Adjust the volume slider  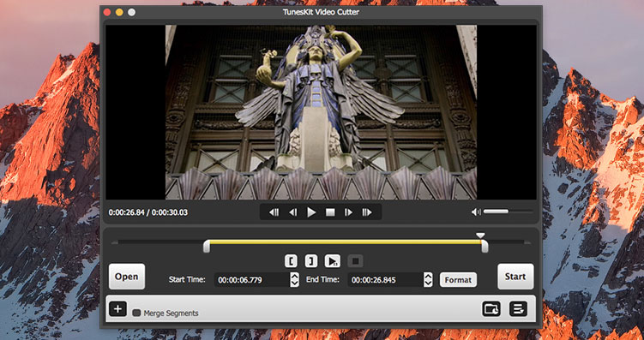508,212
